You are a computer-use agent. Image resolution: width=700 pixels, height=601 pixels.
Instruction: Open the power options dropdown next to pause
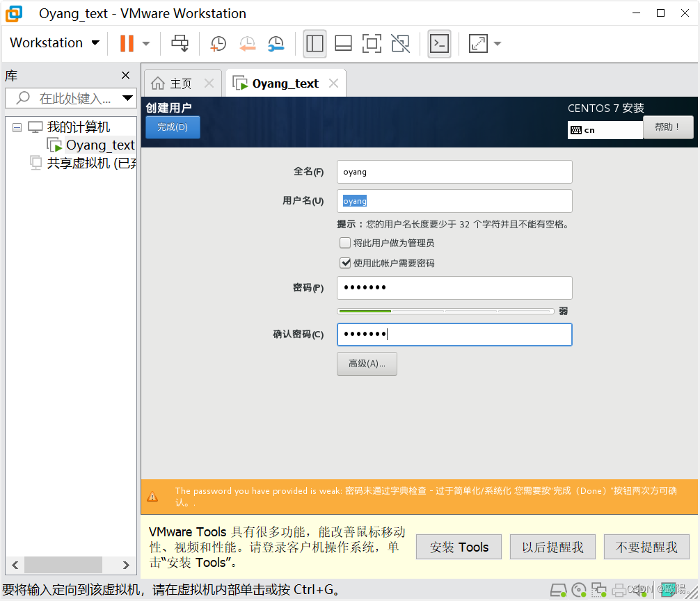[146, 44]
